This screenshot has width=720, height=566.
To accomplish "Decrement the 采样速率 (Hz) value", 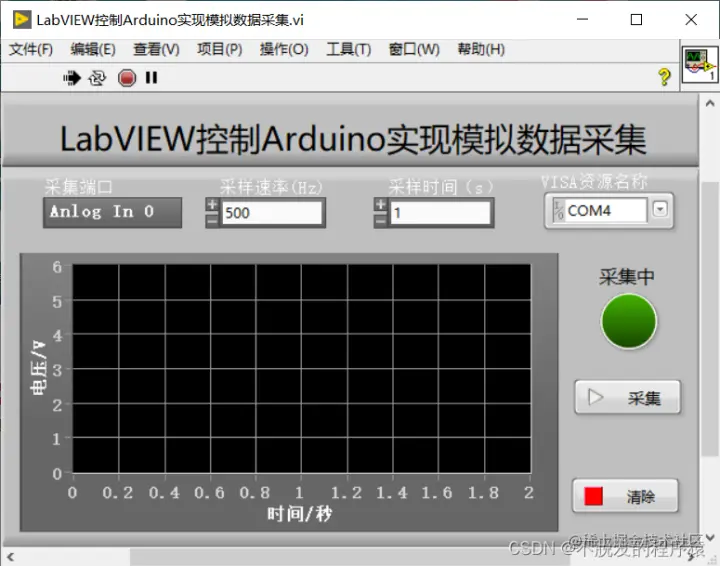I will click(212, 220).
